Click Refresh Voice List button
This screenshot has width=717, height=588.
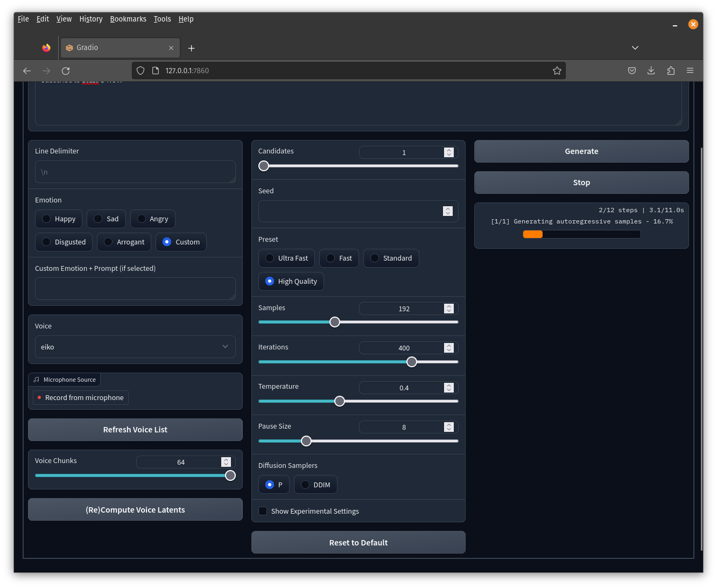tap(135, 430)
